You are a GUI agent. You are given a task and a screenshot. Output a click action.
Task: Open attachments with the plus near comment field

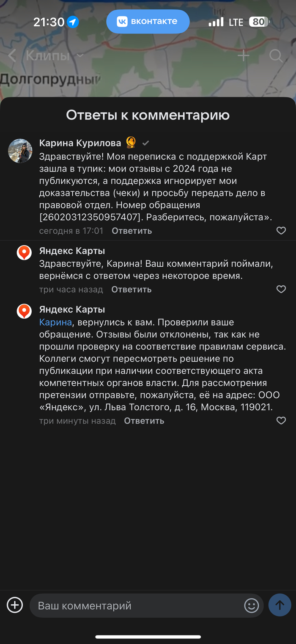click(x=15, y=605)
